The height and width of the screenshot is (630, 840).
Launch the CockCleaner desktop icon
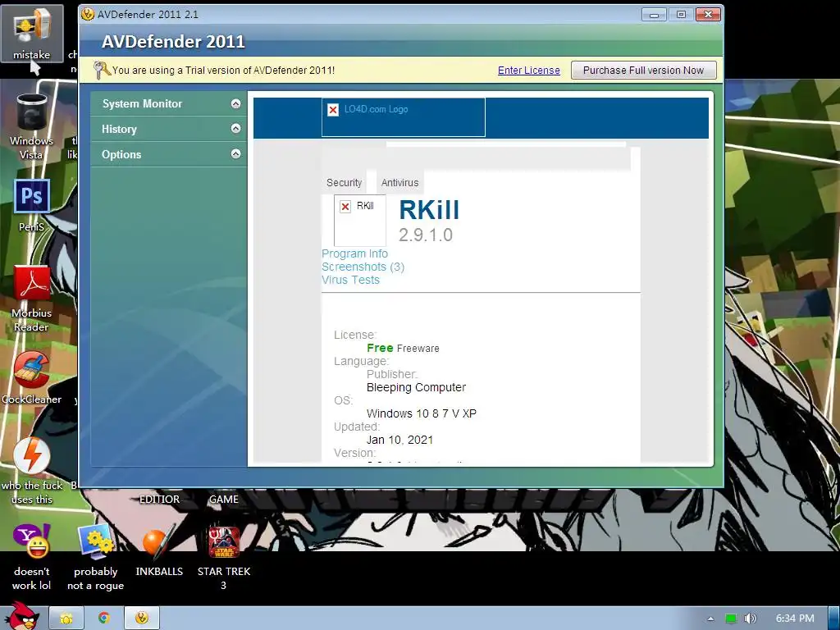32,378
